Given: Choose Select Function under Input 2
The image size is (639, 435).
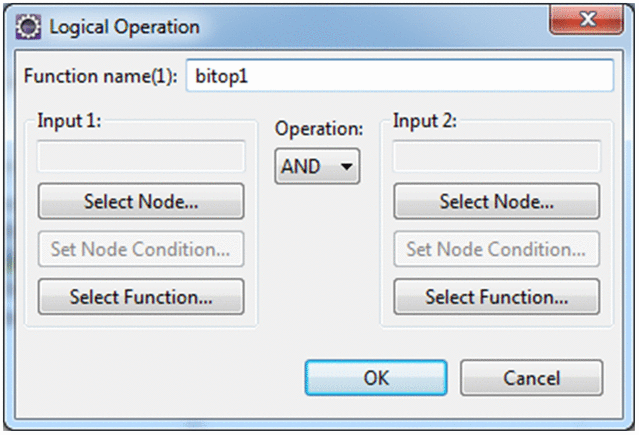Looking at the screenshot, I should (497, 297).
